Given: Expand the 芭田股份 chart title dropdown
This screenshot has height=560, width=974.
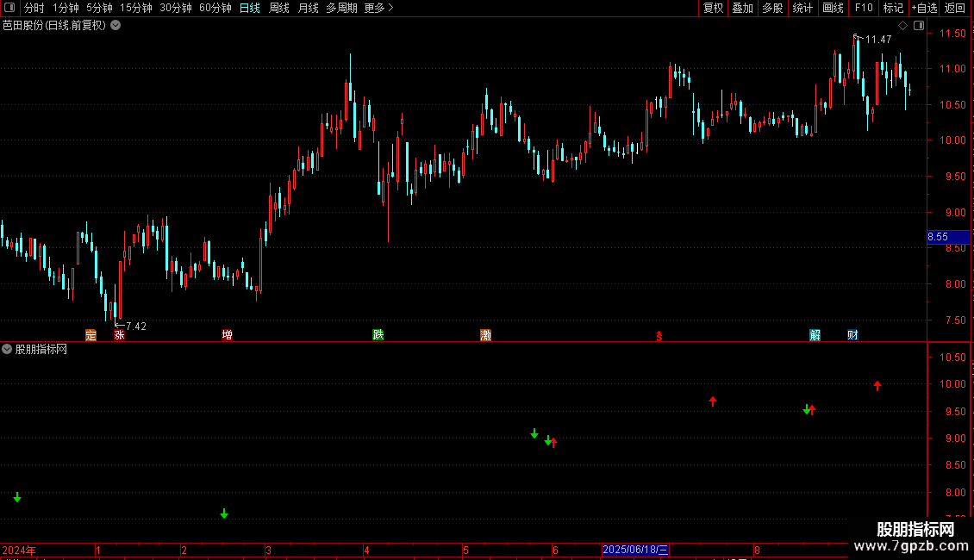Looking at the screenshot, I should click(x=116, y=25).
